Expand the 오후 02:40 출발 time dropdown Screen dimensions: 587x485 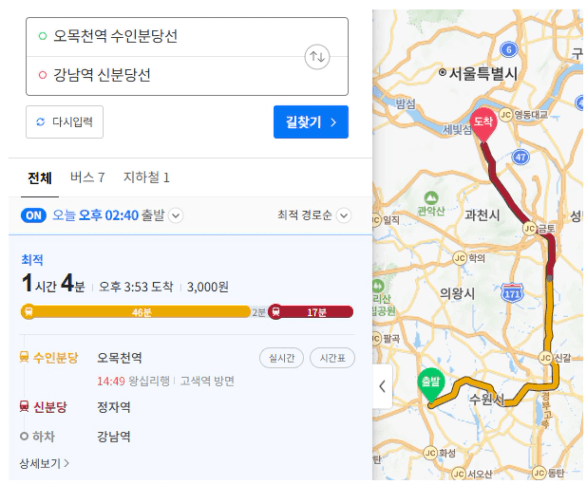(176, 216)
